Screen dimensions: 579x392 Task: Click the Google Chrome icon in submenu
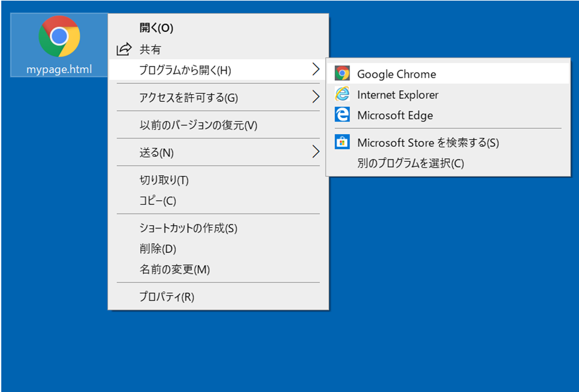coord(342,74)
